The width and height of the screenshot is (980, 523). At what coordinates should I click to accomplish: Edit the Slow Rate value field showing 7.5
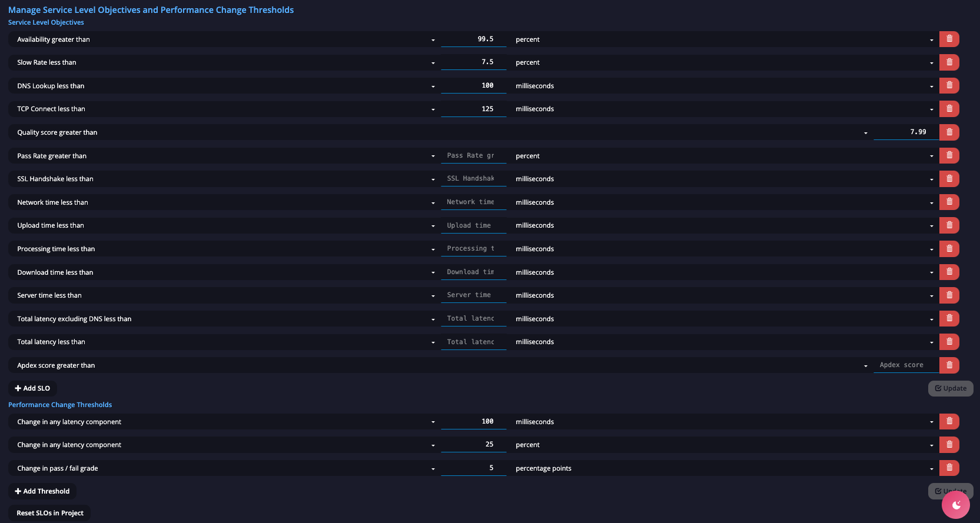coord(473,62)
